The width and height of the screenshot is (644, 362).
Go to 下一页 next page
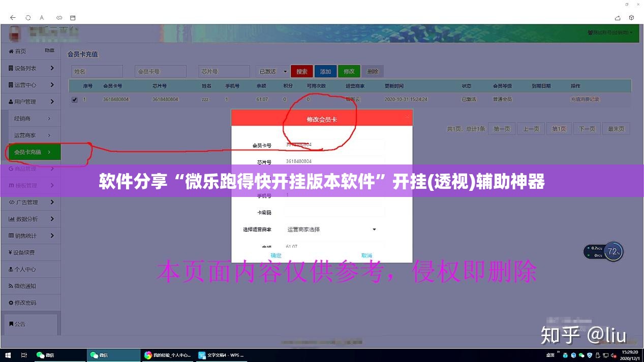tap(587, 129)
